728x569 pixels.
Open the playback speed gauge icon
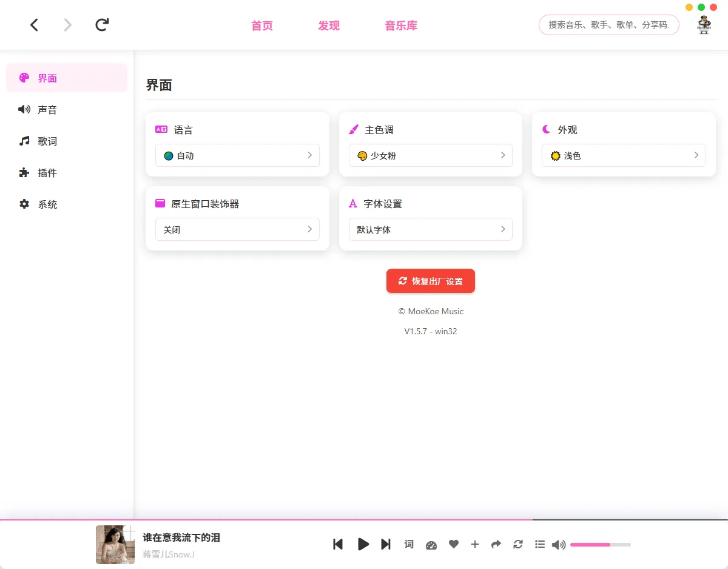pyautogui.click(x=431, y=545)
